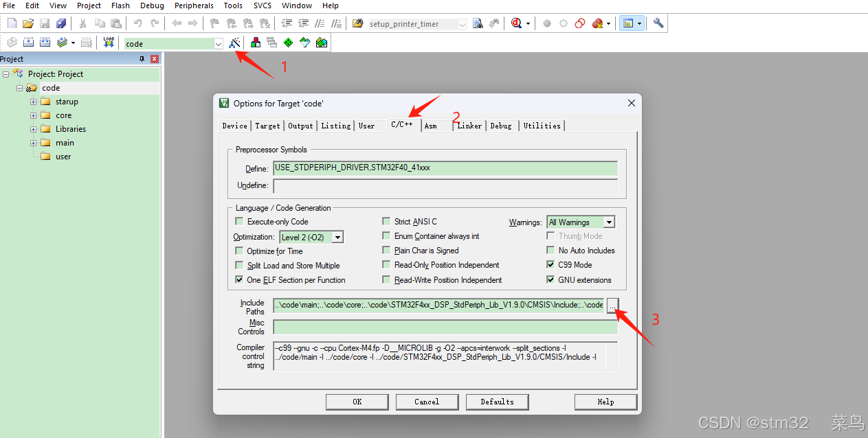868x438 pixels.
Task: Click the Help button in dialog
Action: (605, 402)
